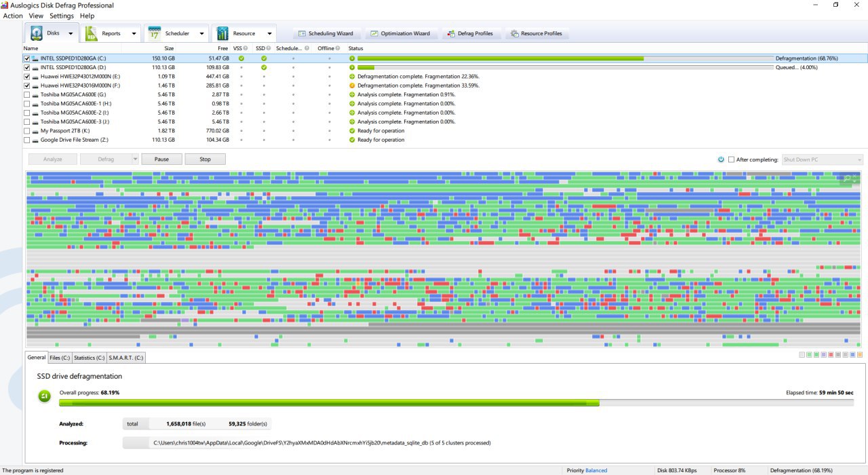Enable the After completing checkbox

[x=731, y=159]
